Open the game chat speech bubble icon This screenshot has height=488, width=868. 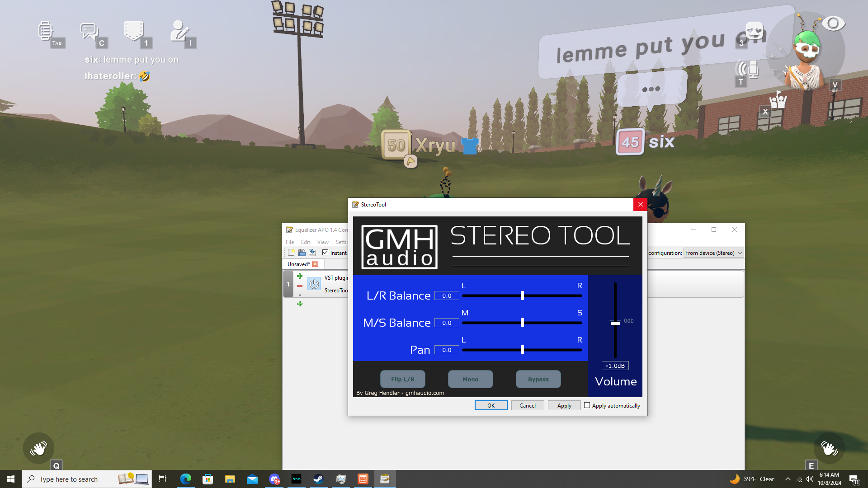click(89, 32)
